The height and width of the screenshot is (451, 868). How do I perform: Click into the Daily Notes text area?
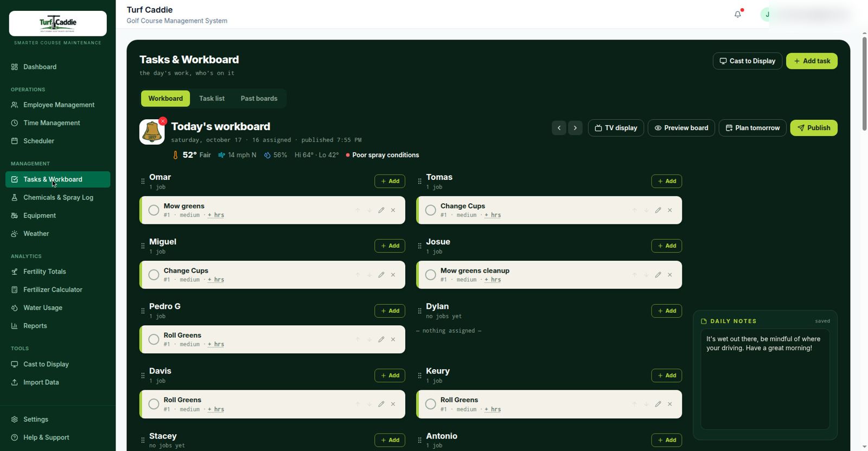765,379
